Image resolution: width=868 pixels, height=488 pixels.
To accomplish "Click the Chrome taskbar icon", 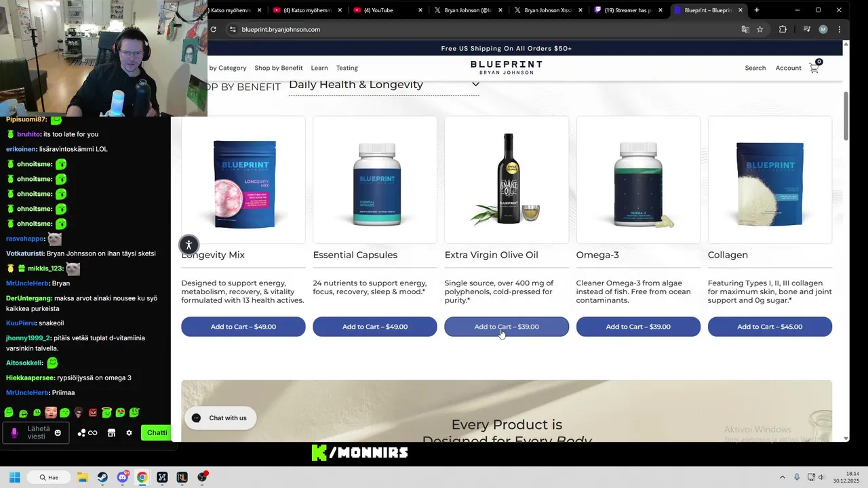I will (x=142, y=477).
